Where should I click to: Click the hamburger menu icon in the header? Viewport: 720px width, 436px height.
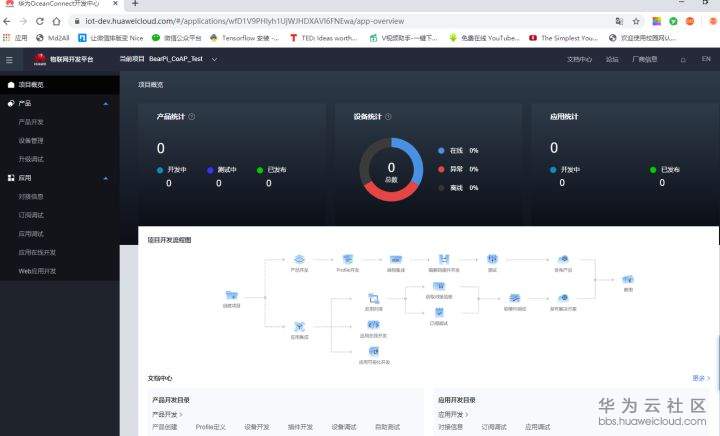(x=9, y=60)
